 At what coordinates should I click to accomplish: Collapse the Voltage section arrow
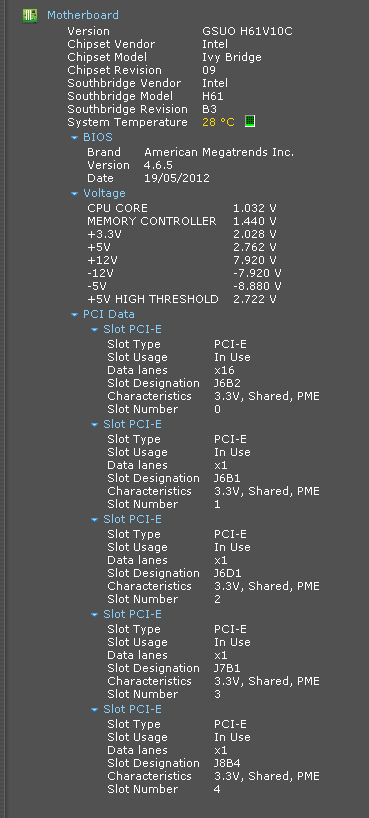(x=74, y=194)
